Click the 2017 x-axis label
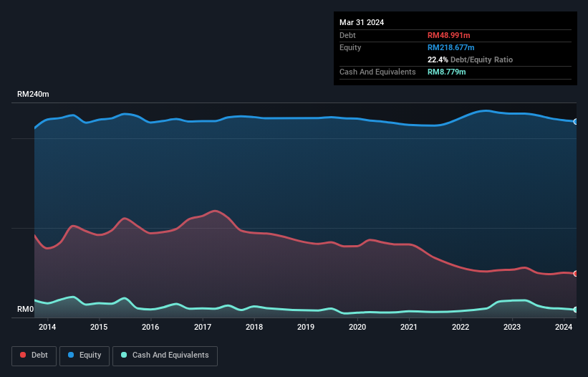The image size is (588, 377). pyautogui.click(x=203, y=327)
